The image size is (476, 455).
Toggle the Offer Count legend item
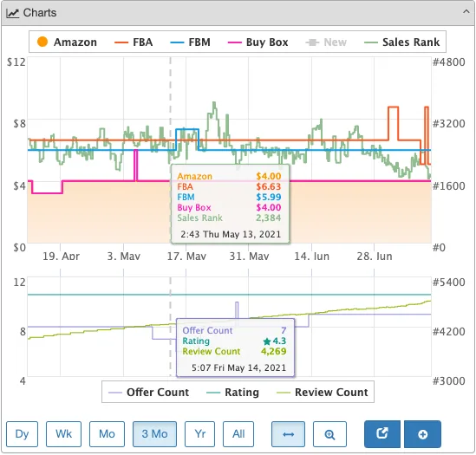click(x=149, y=393)
